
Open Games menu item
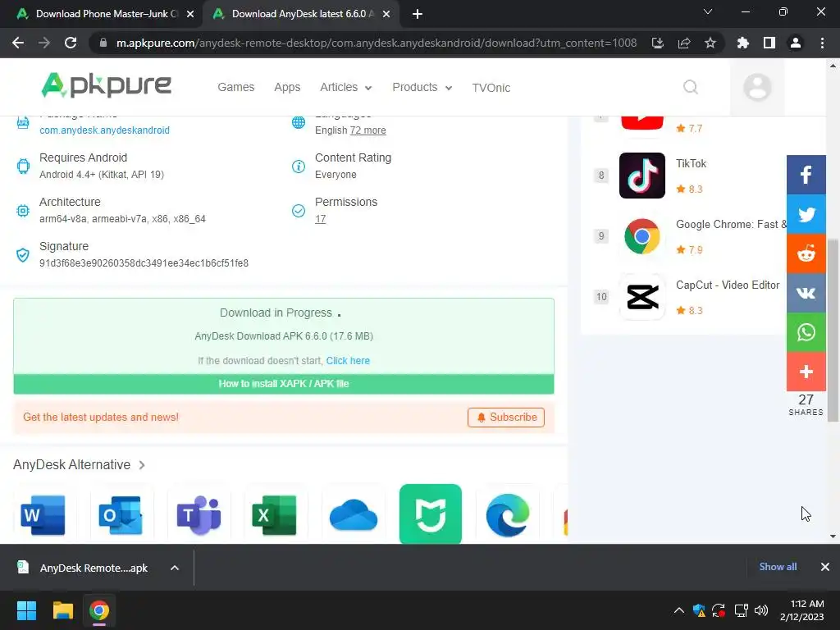235,87
